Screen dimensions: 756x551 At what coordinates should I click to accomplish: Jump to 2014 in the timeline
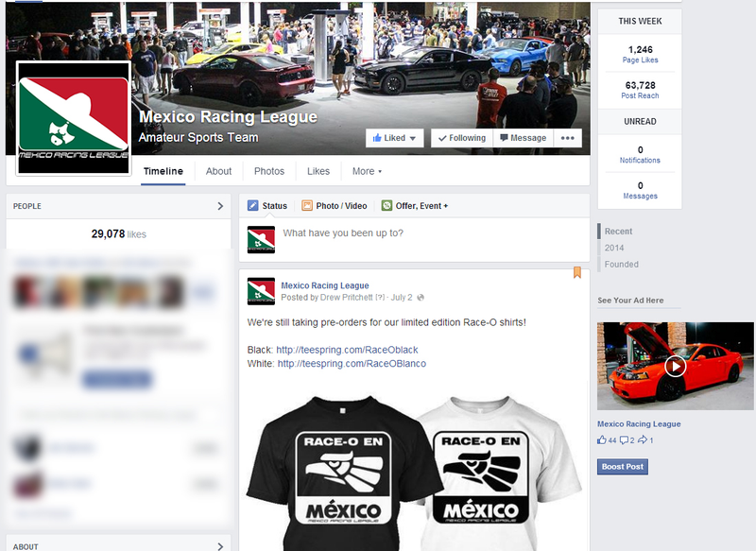(613, 248)
